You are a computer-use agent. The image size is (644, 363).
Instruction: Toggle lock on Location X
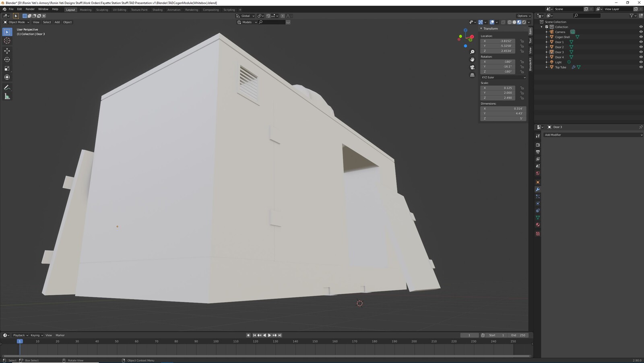522,41
